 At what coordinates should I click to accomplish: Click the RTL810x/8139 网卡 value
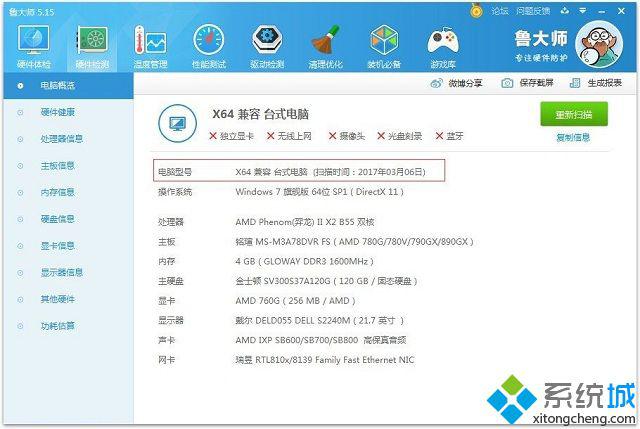tap(324, 360)
